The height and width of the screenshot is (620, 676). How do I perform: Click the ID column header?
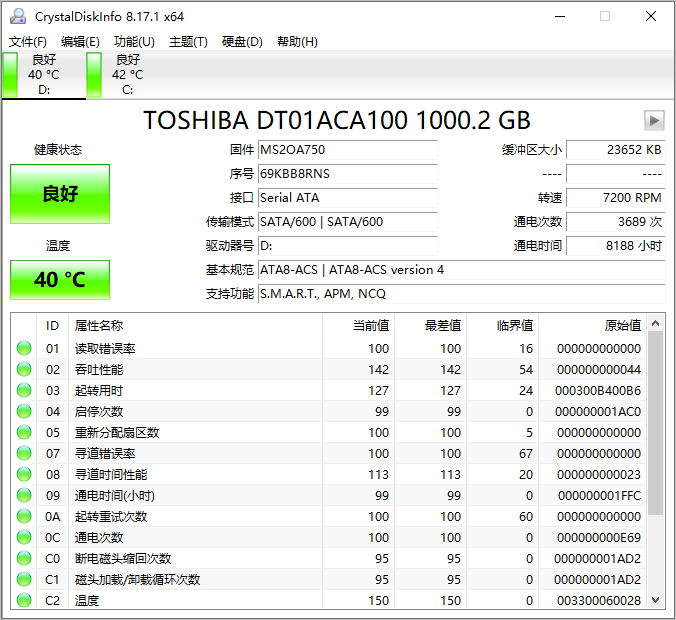tap(52, 326)
